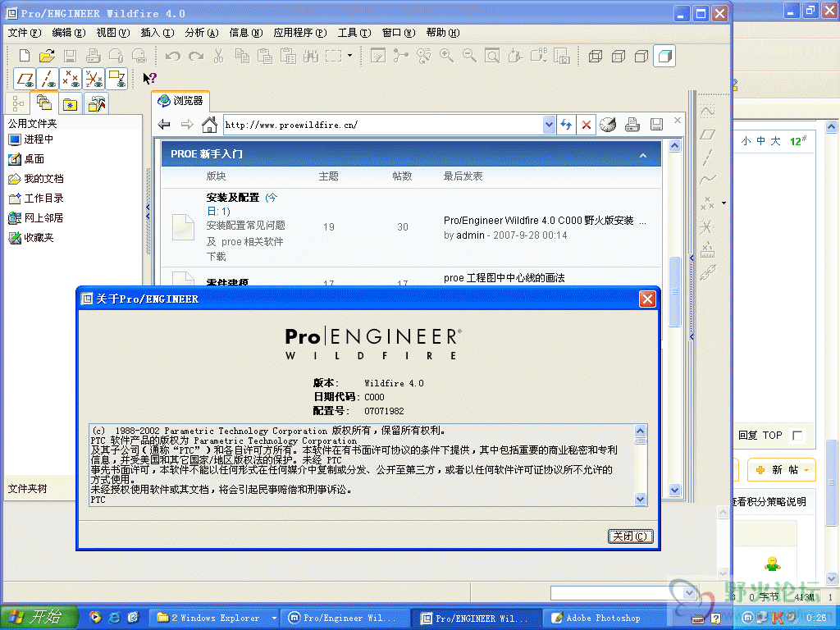Select 收藏夹 folder entry
The image size is (840, 630).
click(31, 238)
